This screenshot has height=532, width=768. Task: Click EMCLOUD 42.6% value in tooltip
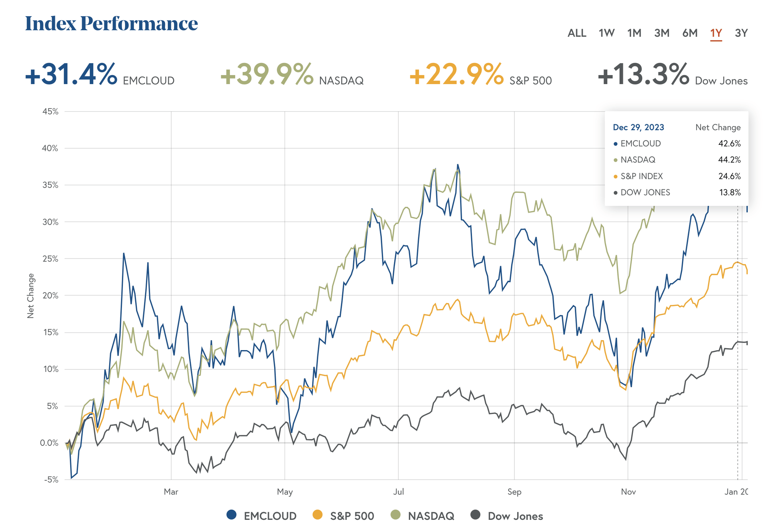pos(729,144)
